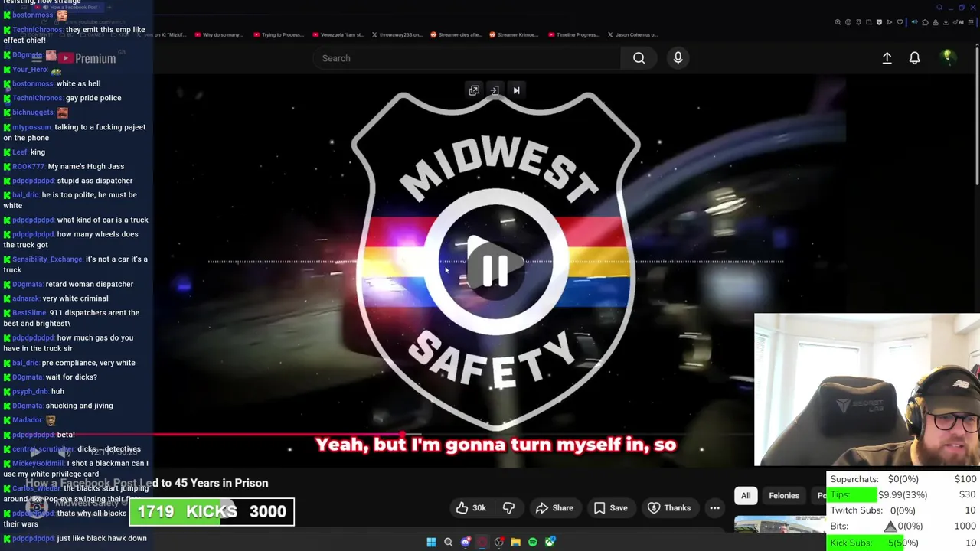Image resolution: width=980 pixels, height=551 pixels.
Task: Open Windows taskbar search magnifier
Action: 448,542
